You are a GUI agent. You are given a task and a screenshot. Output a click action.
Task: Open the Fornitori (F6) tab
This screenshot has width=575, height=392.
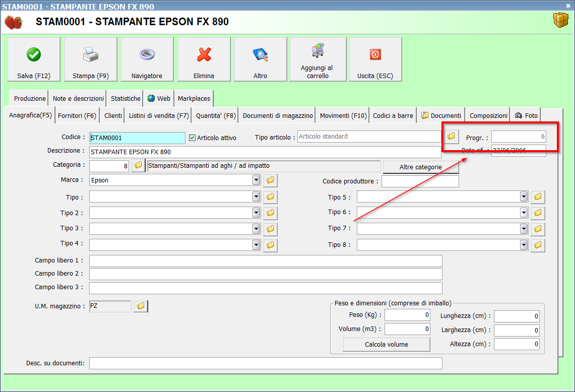click(77, 115)
